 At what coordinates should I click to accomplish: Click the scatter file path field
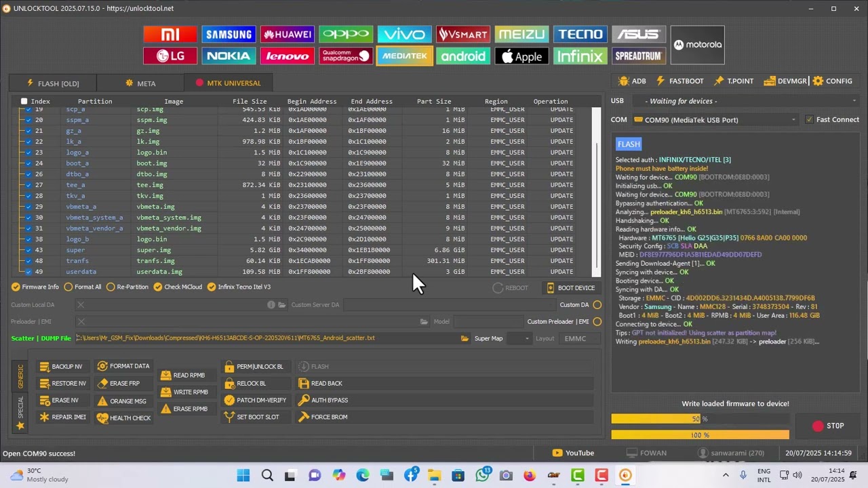(x=267, y=338)
